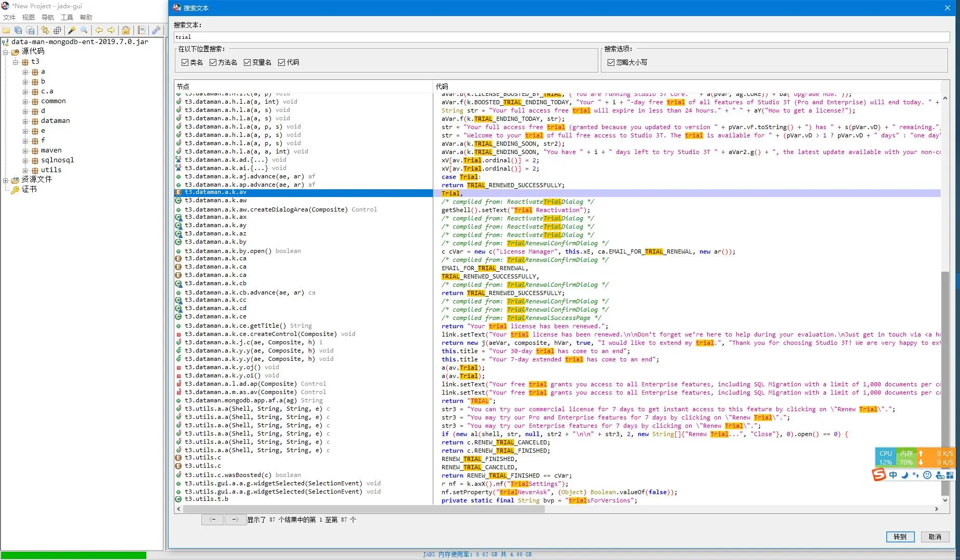
Task: Click the vertical scrollbar of results list
Action: (945, 384)
